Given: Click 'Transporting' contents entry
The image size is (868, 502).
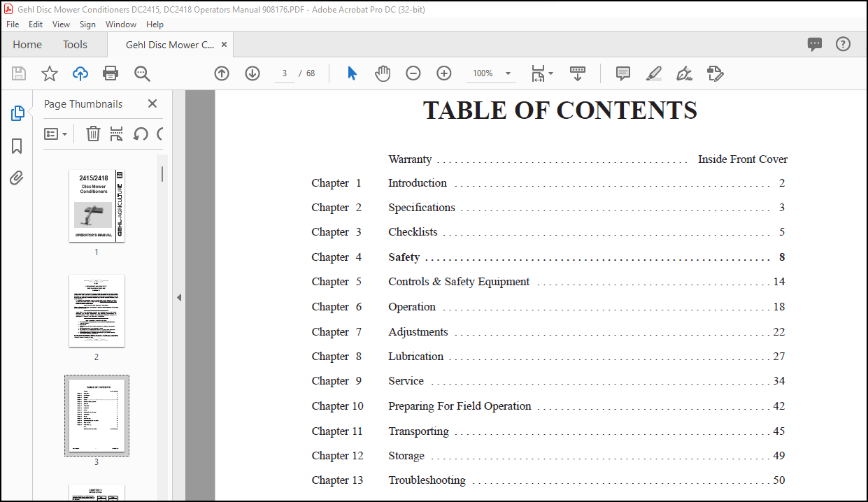Looking at the screenshot, I should tap(419, 431).
